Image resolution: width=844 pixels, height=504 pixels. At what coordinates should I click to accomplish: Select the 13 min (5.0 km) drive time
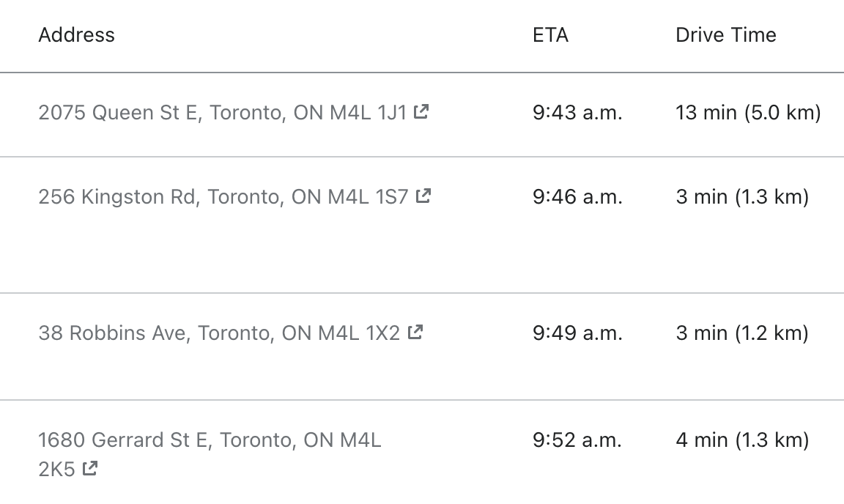click(748, 113)
